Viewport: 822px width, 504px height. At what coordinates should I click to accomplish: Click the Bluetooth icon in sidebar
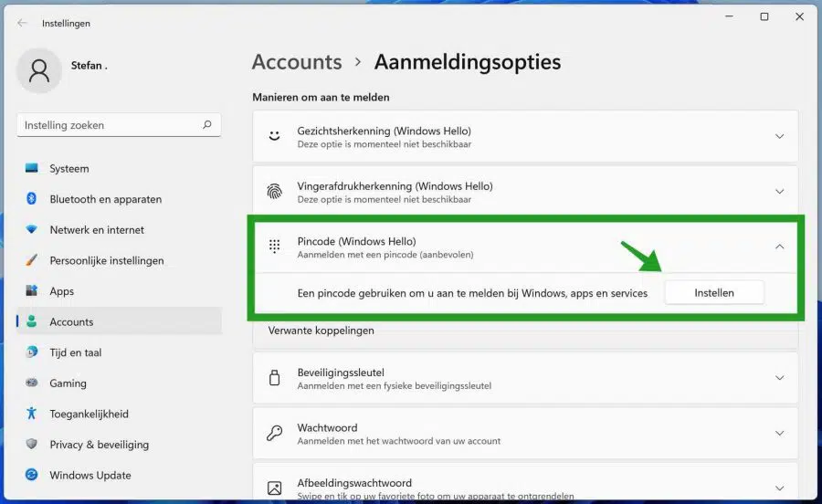pos(31,198)
